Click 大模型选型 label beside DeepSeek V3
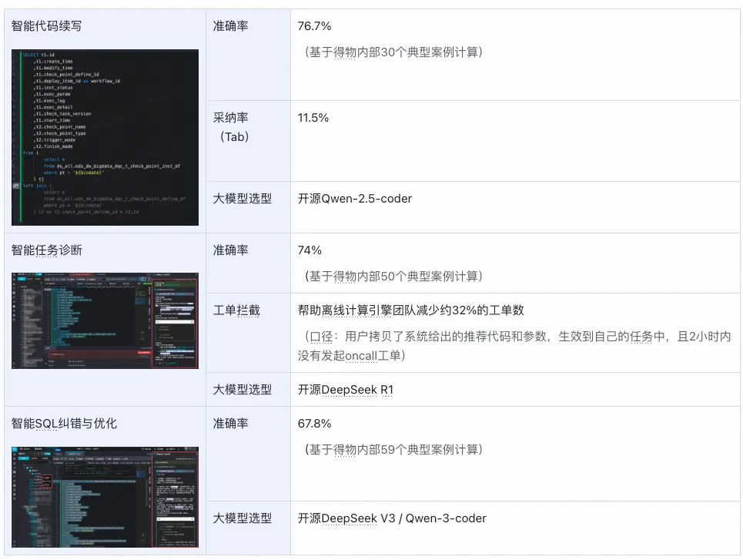Image resolution: width=743 pixels, height=560 pixels. [x=242, y=518]
